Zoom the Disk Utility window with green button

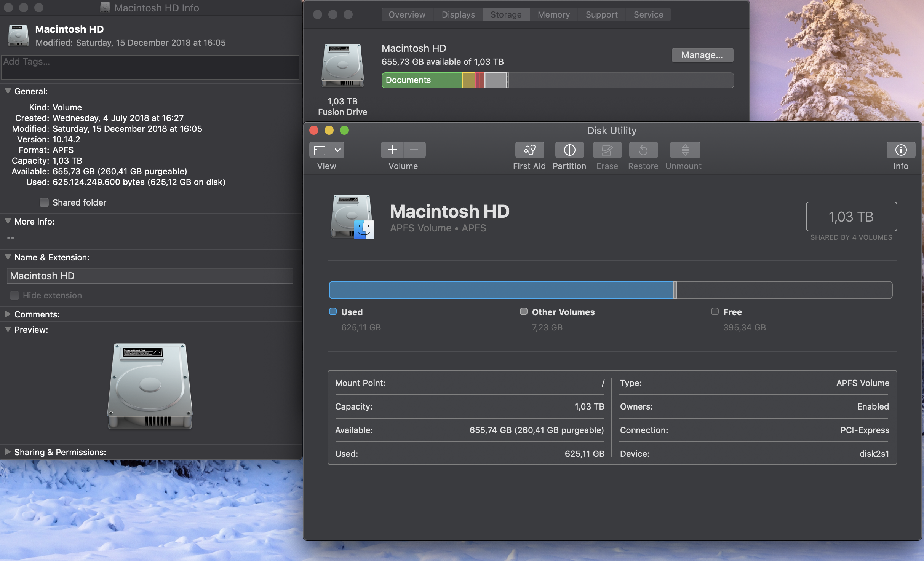click(344, 130)
